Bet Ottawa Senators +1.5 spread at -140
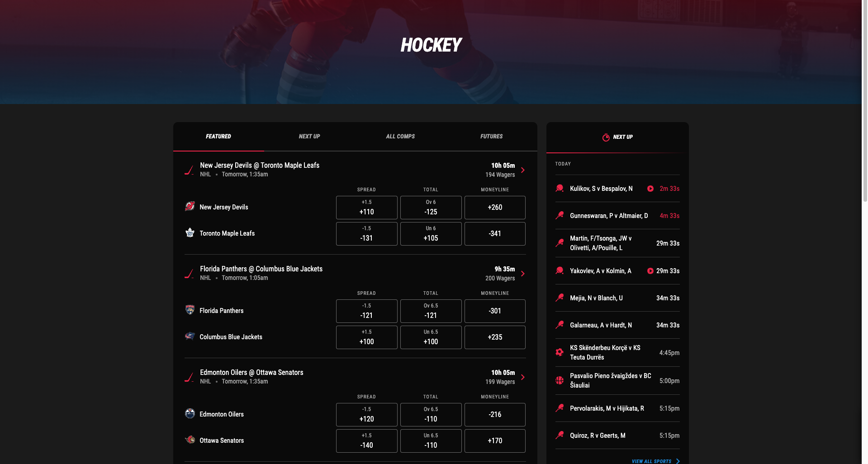Image resolution: width=868 pixels, height=464 pixels. 367,441
